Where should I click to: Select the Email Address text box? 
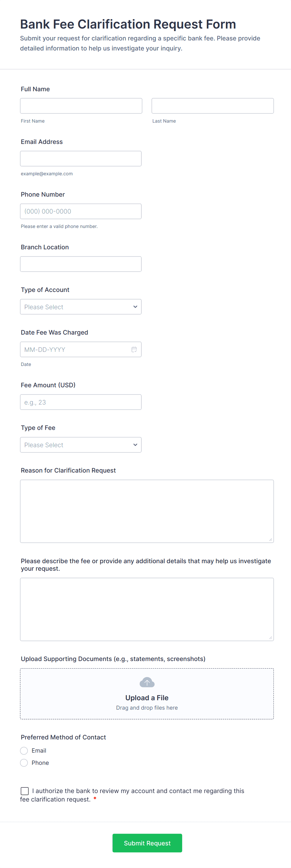(81, 158)
